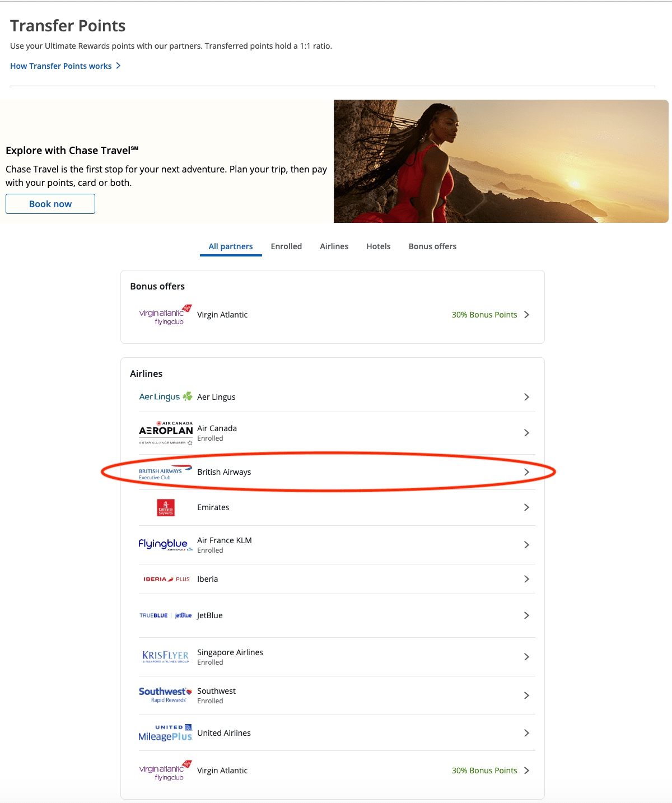Click the Air Canada Aeroplan logo
The image size is (672, 803).
coord(166,433)
